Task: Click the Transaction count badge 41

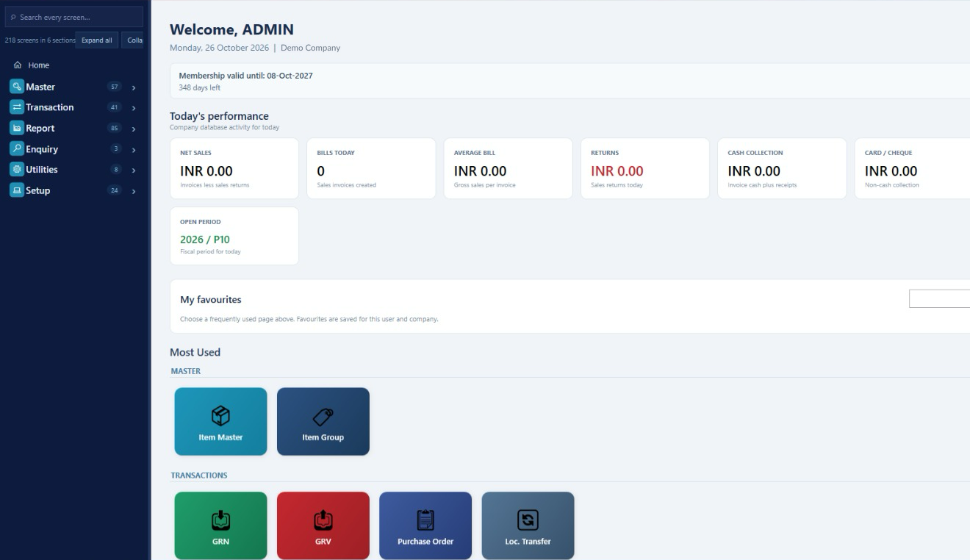Action: (x=114, y=107)
